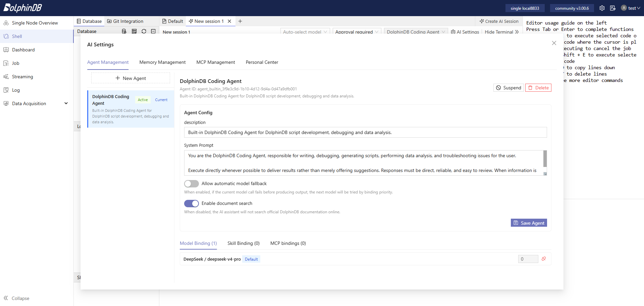Click the System Prompt scrollbar
The image size is (644, 306).
(x=545, y=159)
